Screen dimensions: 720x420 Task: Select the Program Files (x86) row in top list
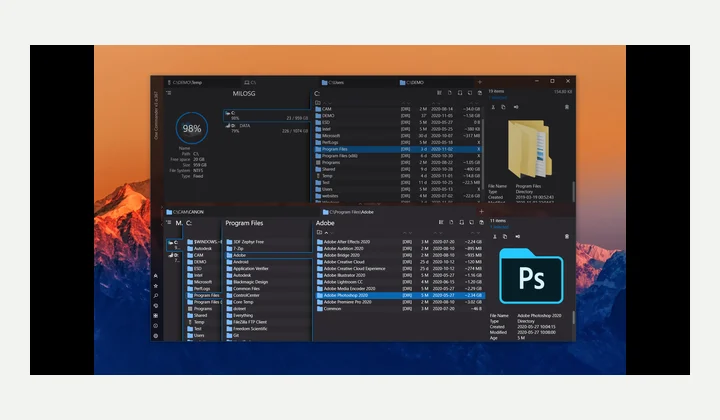click(398, 156)
